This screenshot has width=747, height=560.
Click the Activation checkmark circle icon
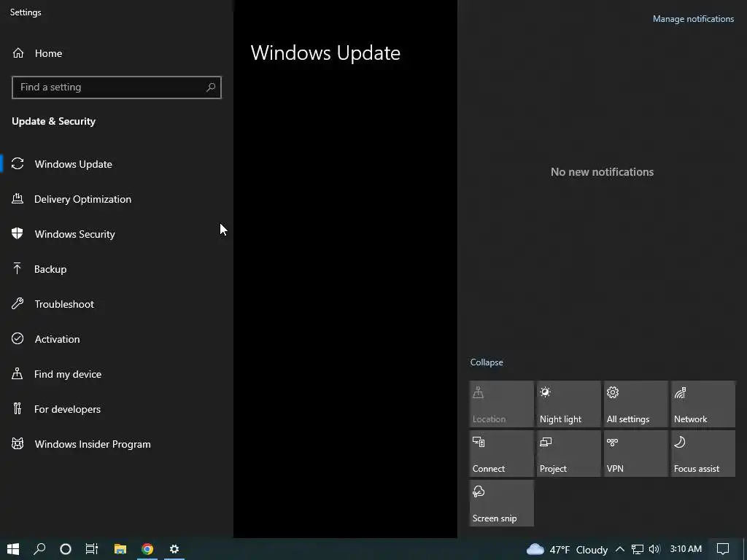18,338
